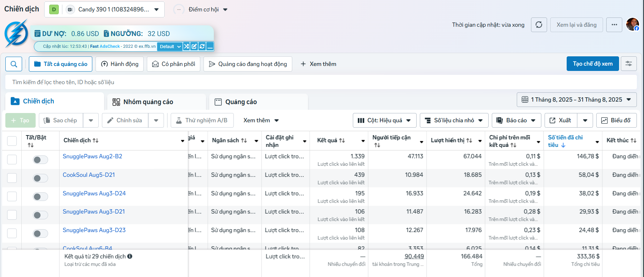Click the Chỉnh sửa edit button
The width and height of the screenshot is (644, 277).
pyautogui.click(x=125, y=120)
